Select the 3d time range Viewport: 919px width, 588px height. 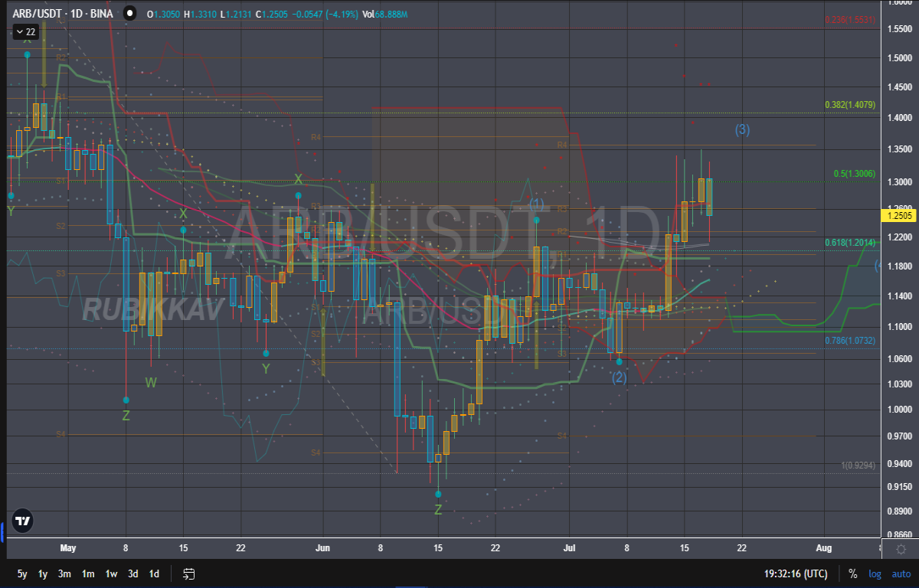[132, 573]
